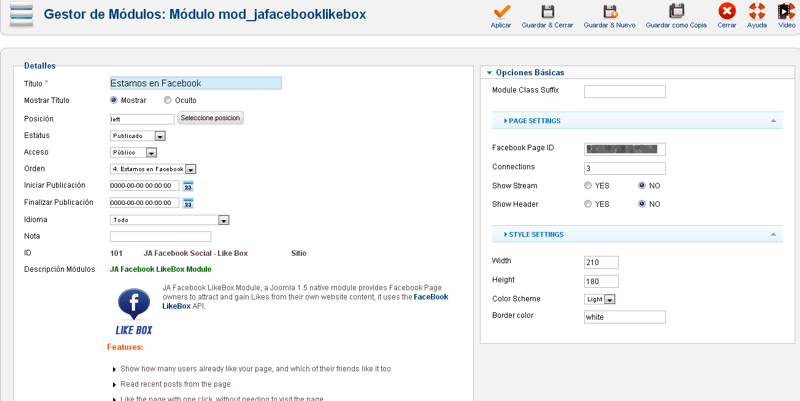Click the Finalizar Publicación date field
The height and width of the screenshot is (401, 800).
point(145,203)
